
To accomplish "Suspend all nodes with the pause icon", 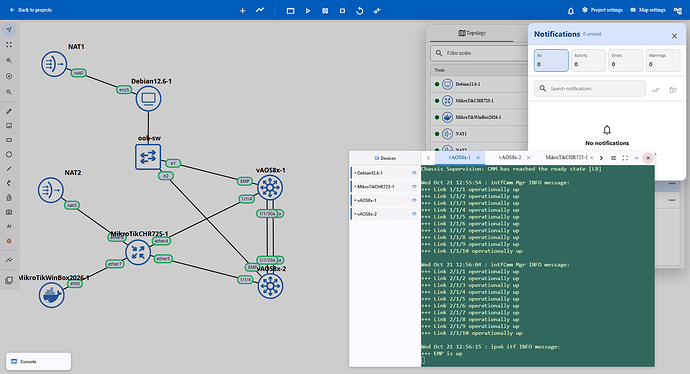I will [325, 11].
